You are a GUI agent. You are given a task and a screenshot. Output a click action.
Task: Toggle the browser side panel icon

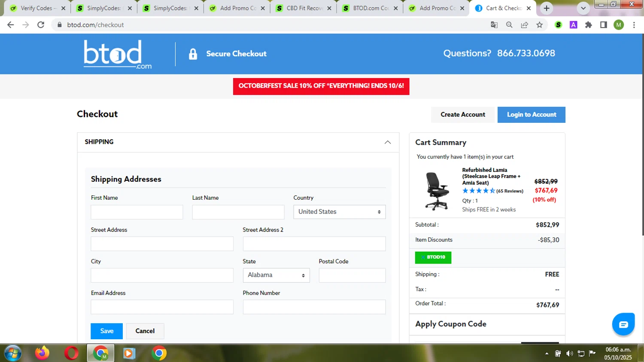tap(604, 25)
